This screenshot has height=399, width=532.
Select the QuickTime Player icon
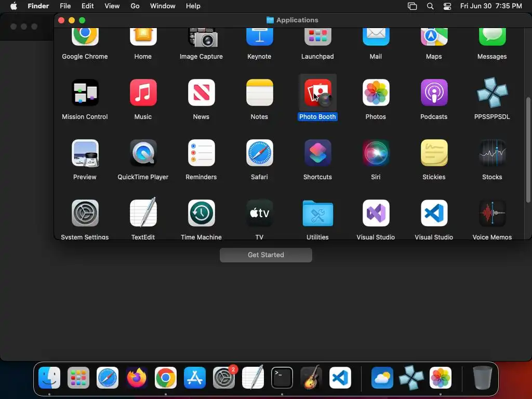pyautogui.click(x=143, y=153)
